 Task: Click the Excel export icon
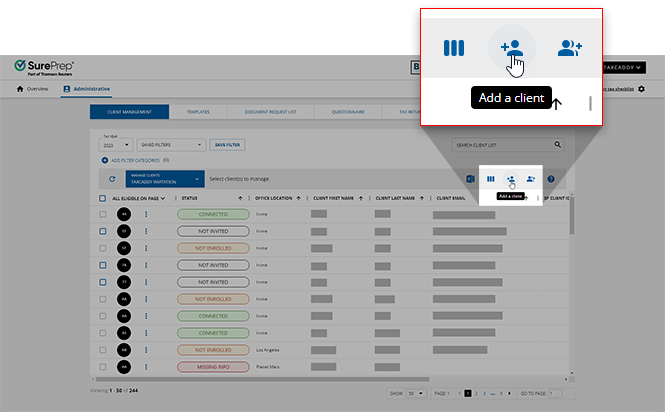(470, 179)
